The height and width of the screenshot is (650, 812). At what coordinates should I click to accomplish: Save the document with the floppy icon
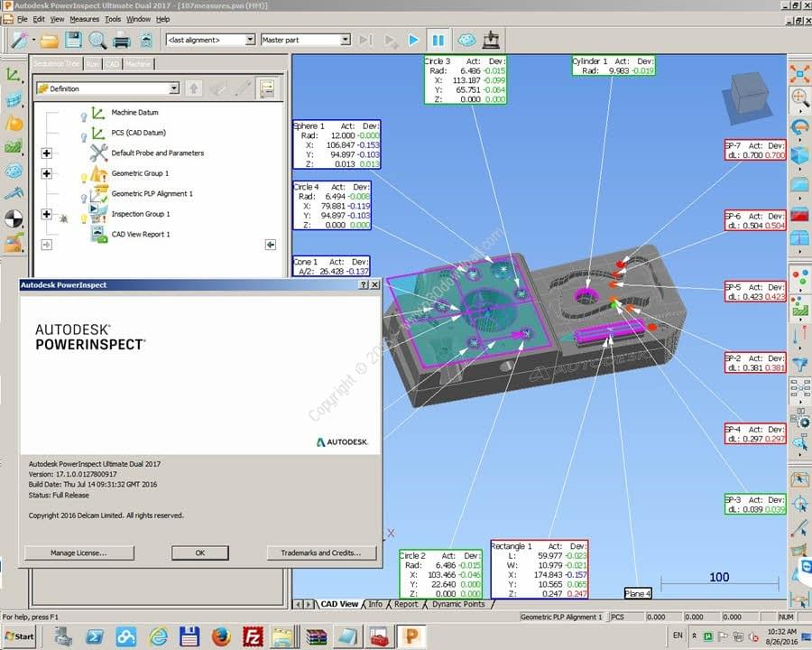(x=73, y=40)
